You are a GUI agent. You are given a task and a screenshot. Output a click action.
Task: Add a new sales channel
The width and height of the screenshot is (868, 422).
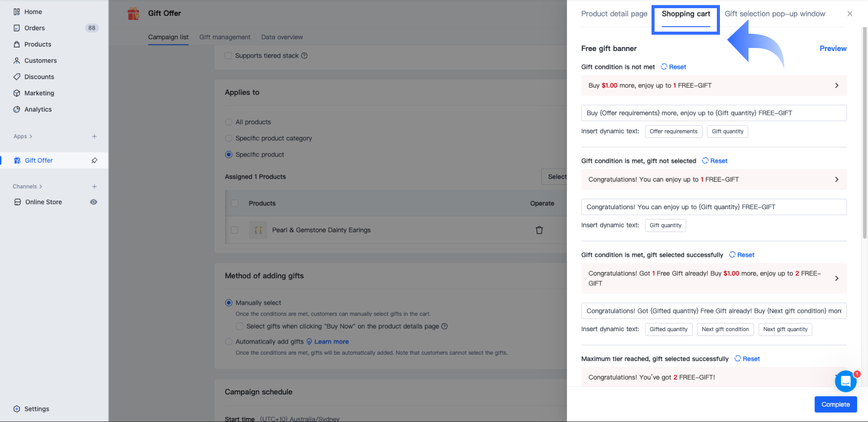point(94,187)
